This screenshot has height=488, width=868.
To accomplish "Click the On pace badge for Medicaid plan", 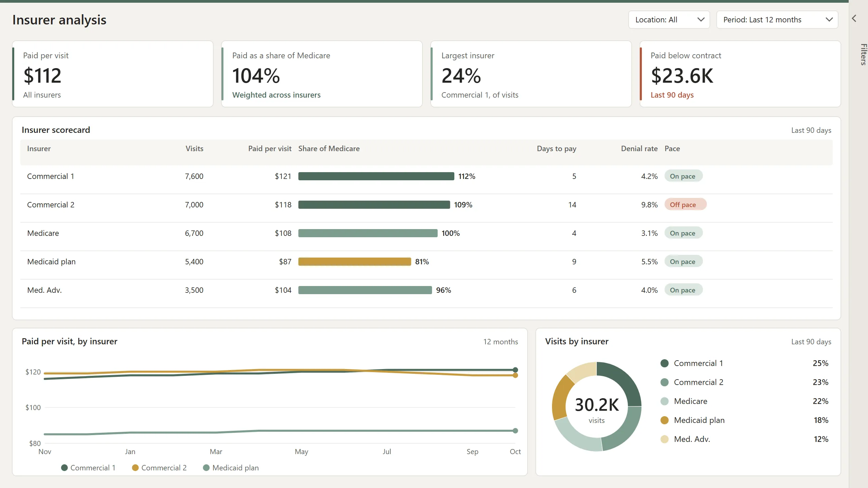I will coord(683,262).
